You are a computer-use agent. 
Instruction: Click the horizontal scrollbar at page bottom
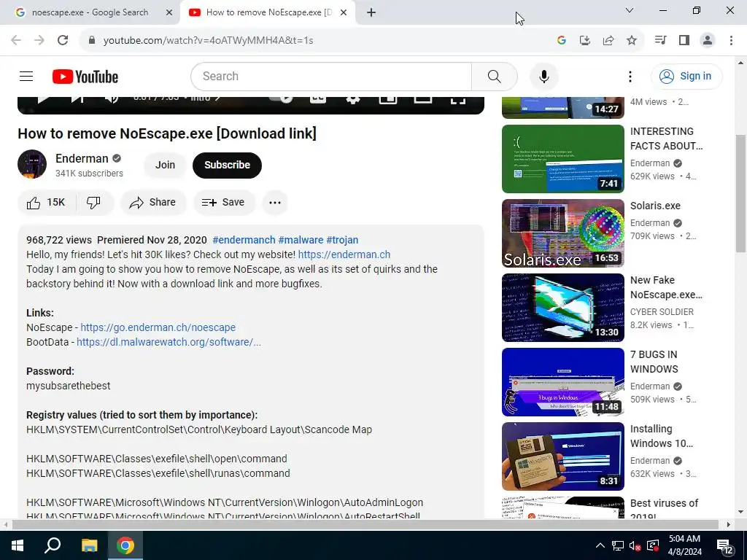365,524
